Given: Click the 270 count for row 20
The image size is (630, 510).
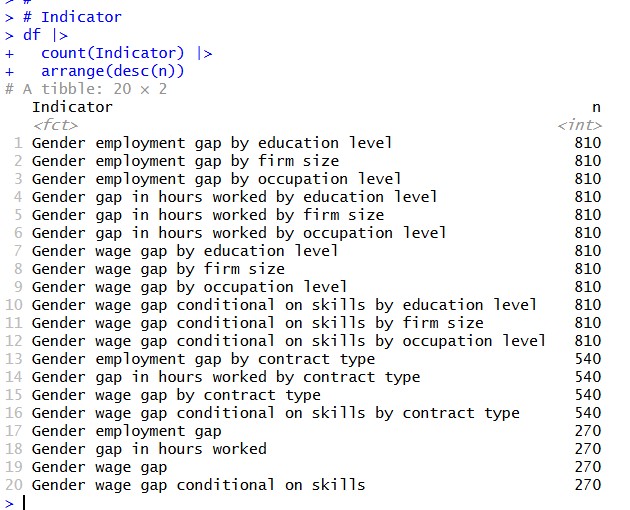Looking at the screenshot, I should 588,485.
